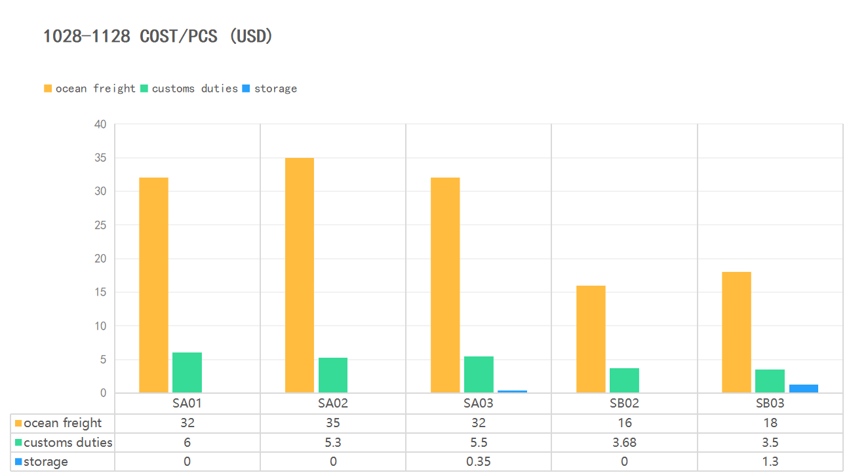Click the SB03 category label

(x=770, y=404)
